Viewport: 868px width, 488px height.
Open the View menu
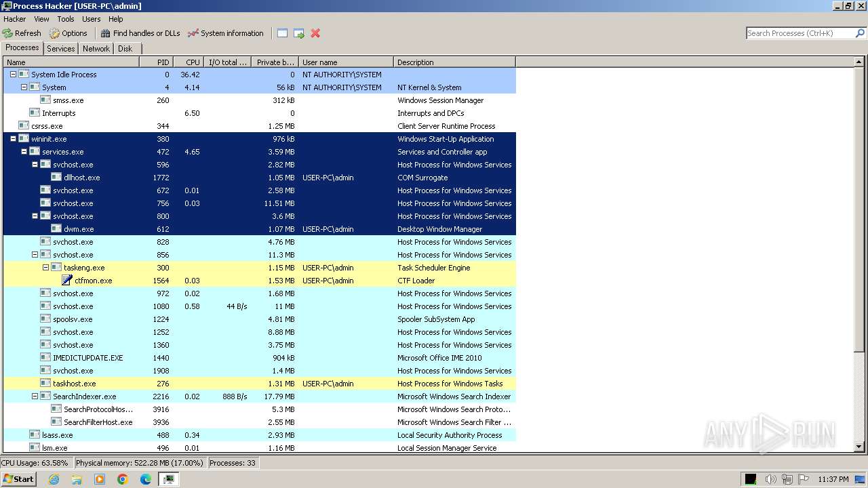tap(41, 19)
